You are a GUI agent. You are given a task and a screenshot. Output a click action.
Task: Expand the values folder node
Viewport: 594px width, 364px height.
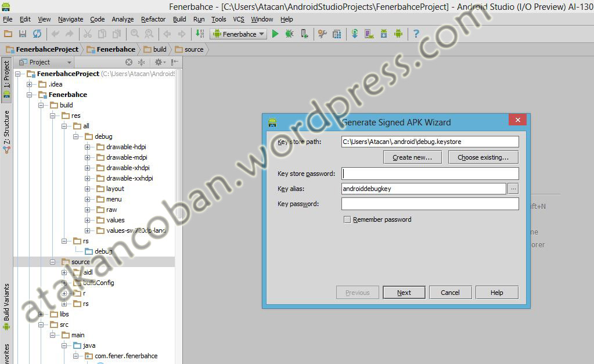(x=88, y=220)
